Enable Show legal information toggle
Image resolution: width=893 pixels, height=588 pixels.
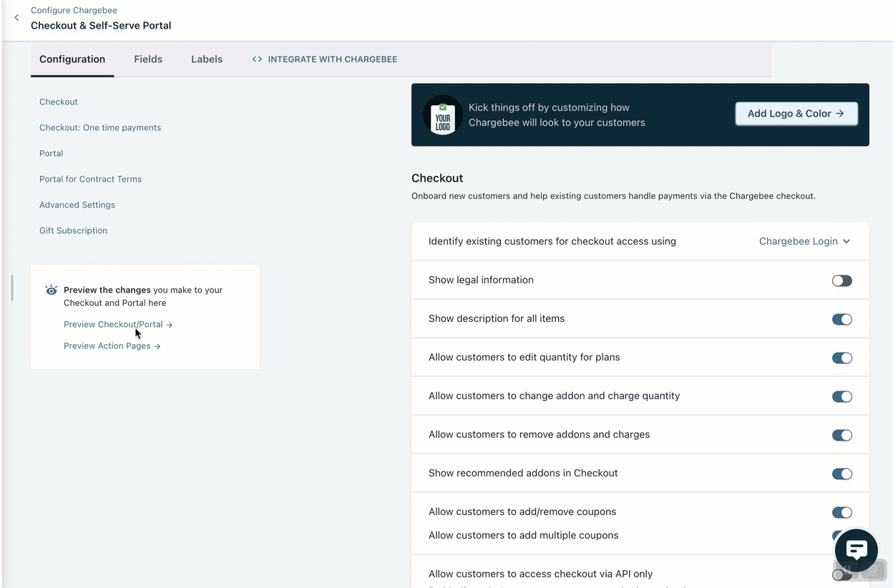[x=841, y=280]
